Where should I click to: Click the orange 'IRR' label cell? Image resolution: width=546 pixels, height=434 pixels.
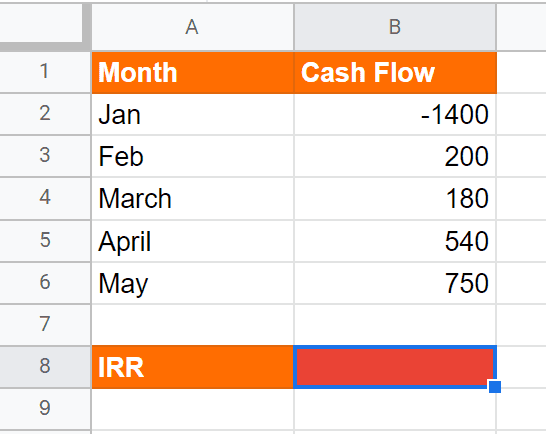[x=193, y=367]
